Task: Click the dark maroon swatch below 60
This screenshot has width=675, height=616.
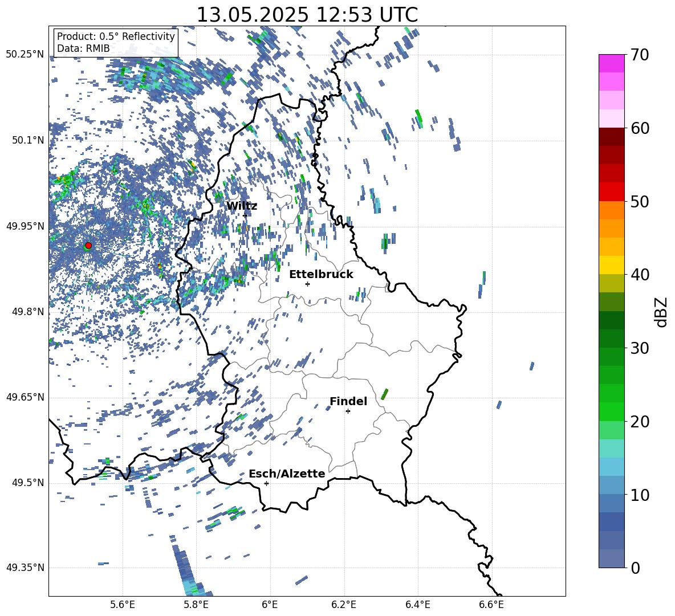Action: [x=611, y=137]
